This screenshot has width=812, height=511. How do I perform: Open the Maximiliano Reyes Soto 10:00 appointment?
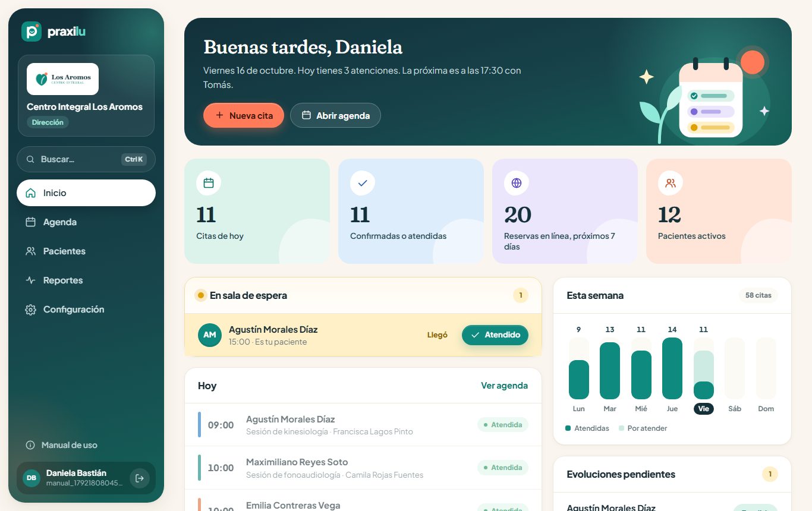363,468
